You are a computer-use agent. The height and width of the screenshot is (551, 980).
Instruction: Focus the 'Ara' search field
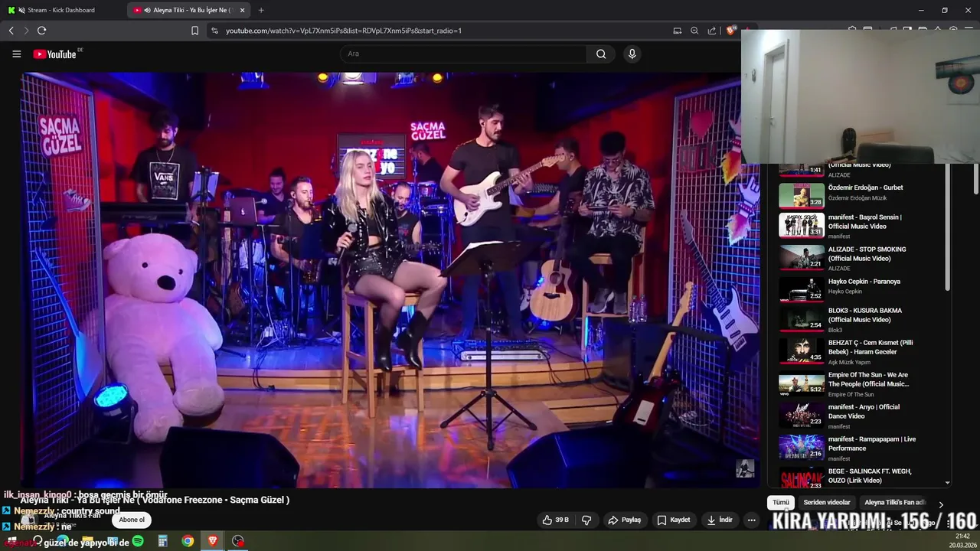click(x=463, y=54)
